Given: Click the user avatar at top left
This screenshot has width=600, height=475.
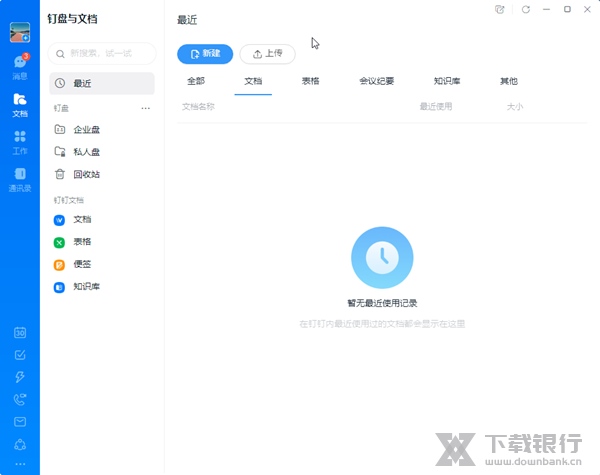Looking at the screenshot, I should pyautogui.click(x=20, y=31).
